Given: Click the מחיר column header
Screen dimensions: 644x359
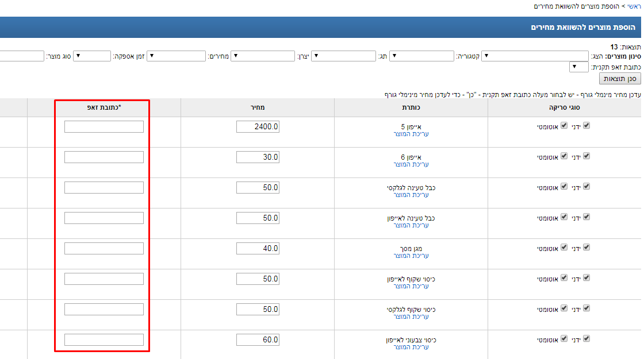Looking at the screenshot, I should [258, 107].
